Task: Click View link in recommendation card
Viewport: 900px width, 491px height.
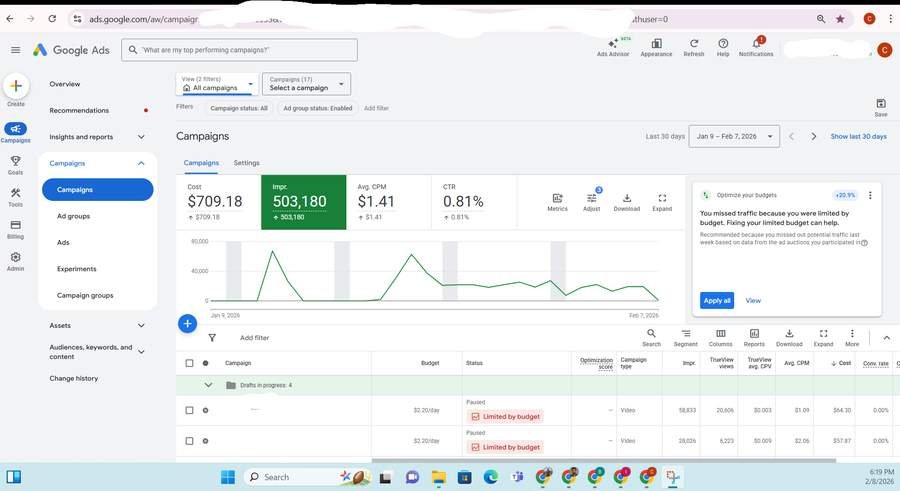Action: [753, 300]
